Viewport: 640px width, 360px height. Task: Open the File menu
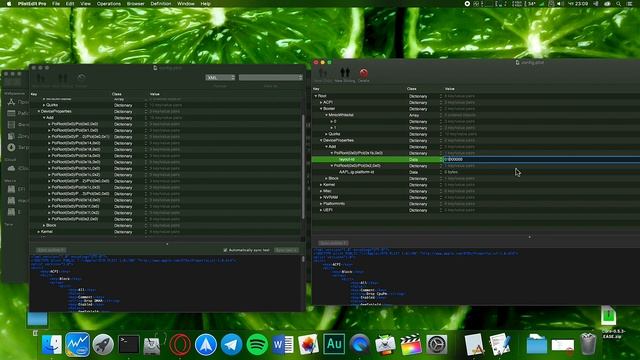click(x=56, y=4)
